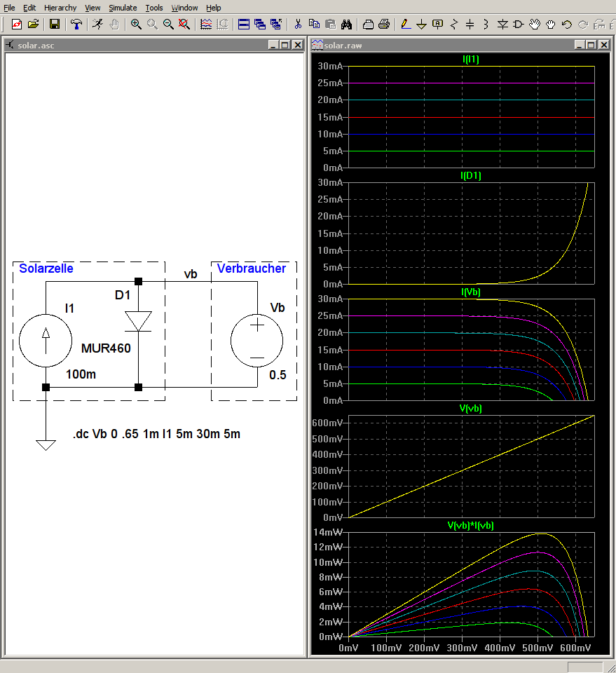The height and width of the screenshot is (673, 616).
Task: Click the I(Vb) trace label
Action: pyautogui.click(x=470, y=292)
